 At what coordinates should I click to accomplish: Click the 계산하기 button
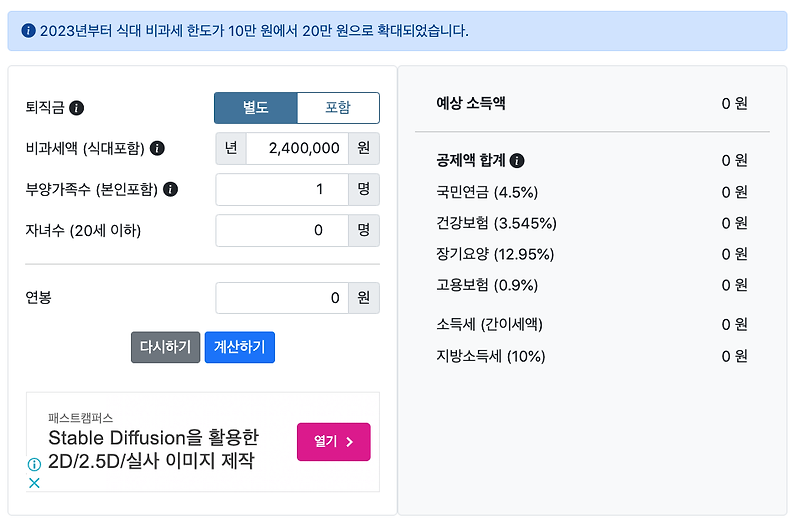(240, 347)
